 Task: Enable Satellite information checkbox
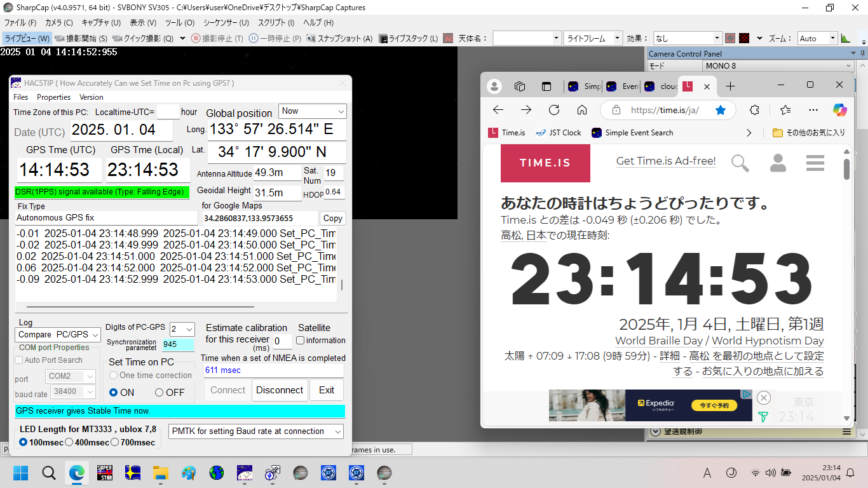point(301,341)
